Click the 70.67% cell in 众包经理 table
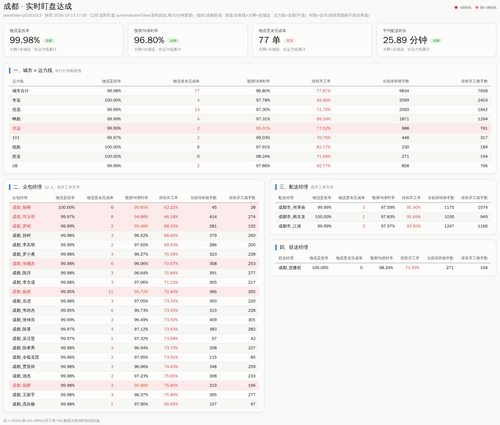 pos(171,263)
